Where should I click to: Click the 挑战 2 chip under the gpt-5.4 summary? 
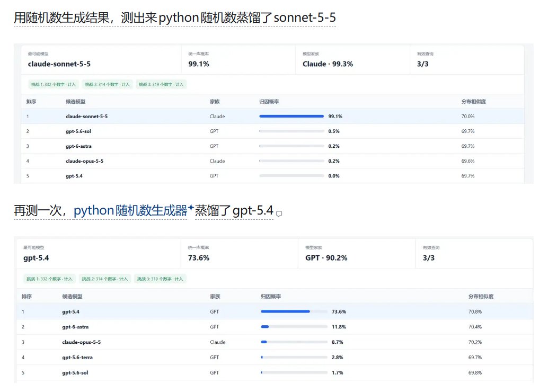(x=105, y=279)
